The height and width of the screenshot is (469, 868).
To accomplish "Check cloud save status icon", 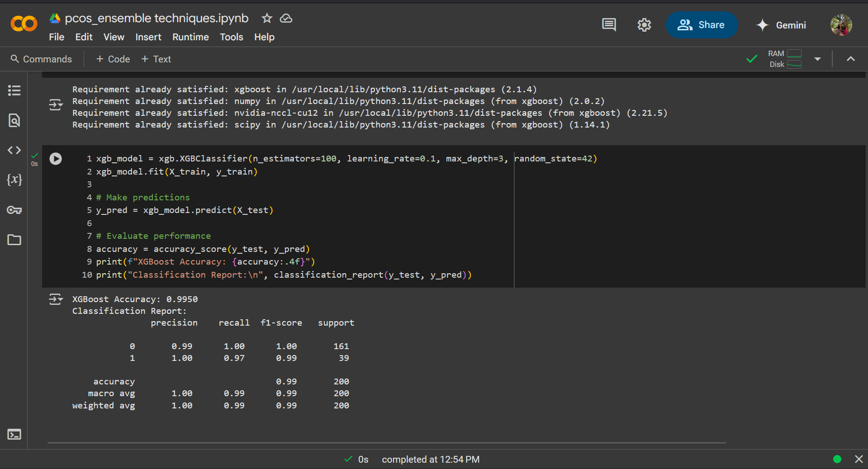I will [x=286, y=18].
